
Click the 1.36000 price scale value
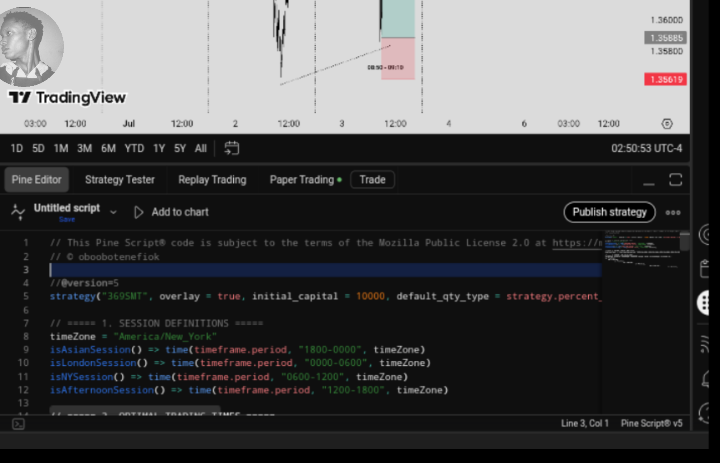[667, 20]
